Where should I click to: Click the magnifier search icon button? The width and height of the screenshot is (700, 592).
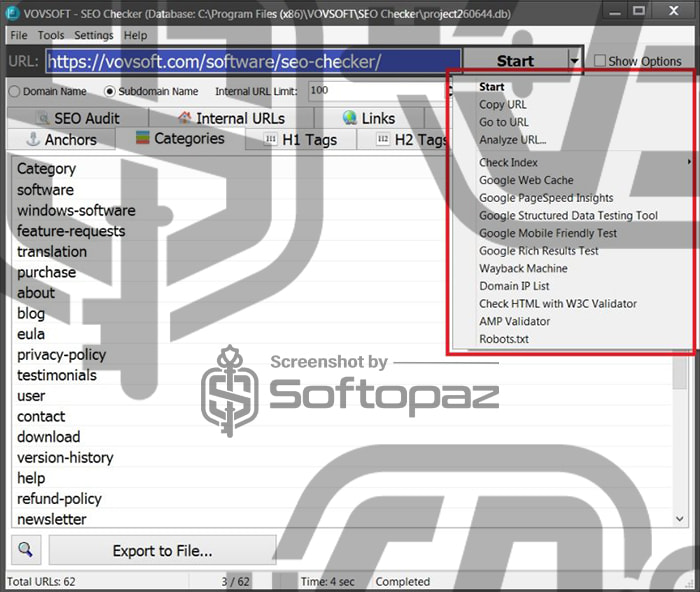click(25, 550)
